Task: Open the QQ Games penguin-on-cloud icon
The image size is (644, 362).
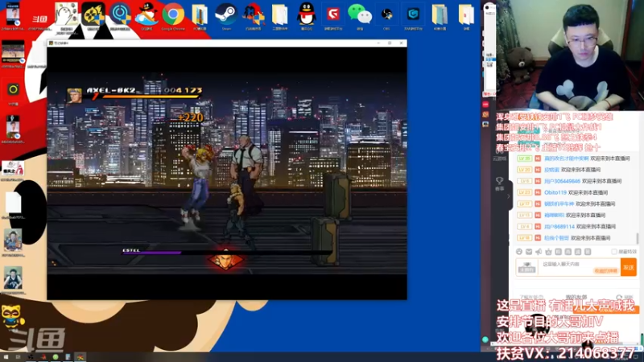Action: pos(147,14)
